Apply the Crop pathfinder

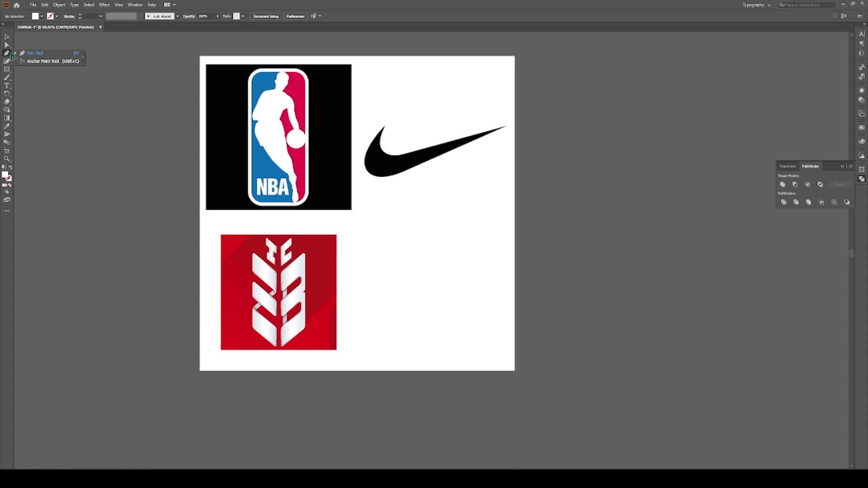tap(821, 202)
